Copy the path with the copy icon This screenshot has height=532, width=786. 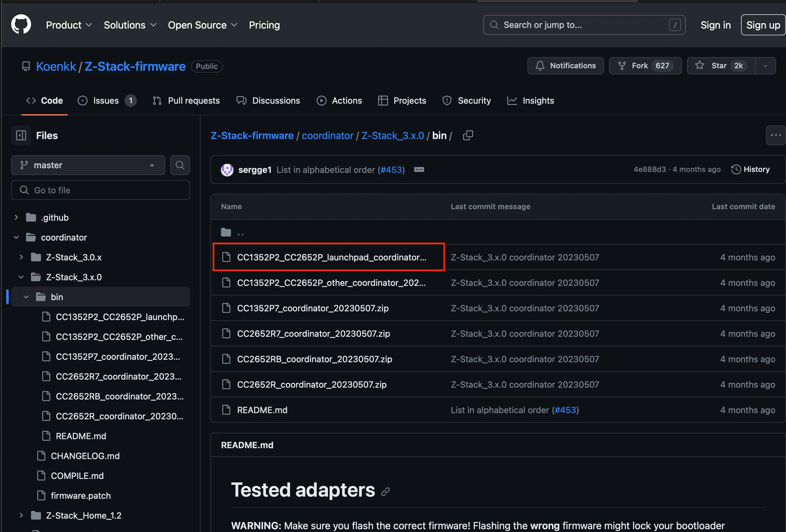click(x=468, y=136)
